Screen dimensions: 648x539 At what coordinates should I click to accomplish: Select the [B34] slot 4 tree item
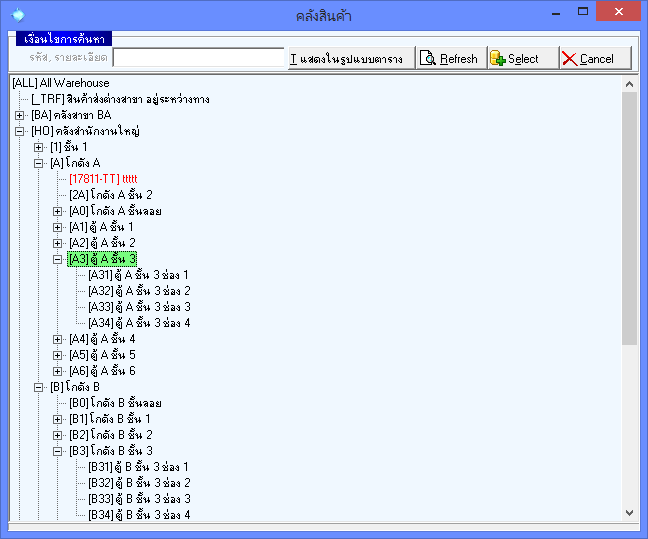tap(139, 515)
